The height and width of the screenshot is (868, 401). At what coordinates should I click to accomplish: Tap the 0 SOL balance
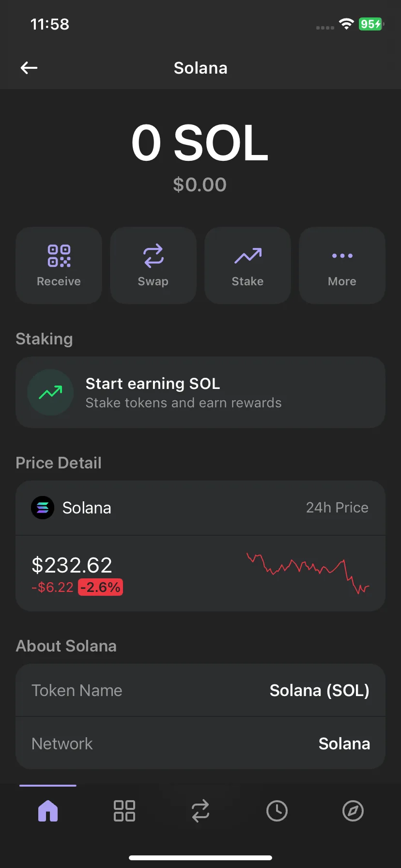200,143
